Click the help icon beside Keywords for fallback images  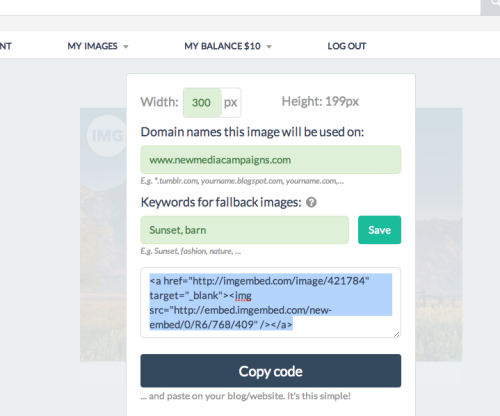tap(311, 202)
